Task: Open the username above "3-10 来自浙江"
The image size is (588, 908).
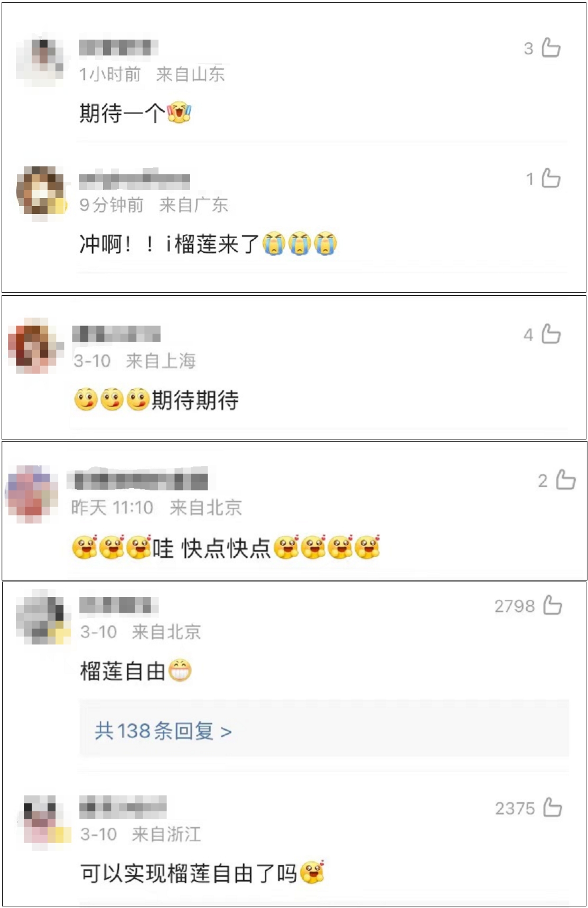Action: pos(123,807)
